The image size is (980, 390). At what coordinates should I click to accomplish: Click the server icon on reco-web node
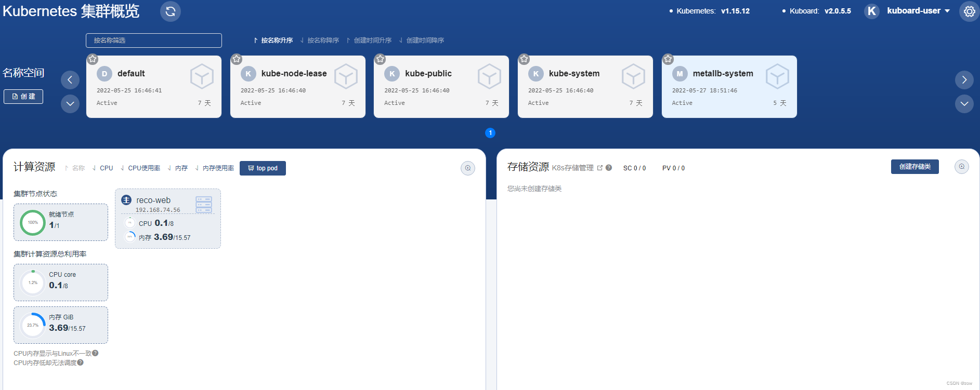[204, 204]
